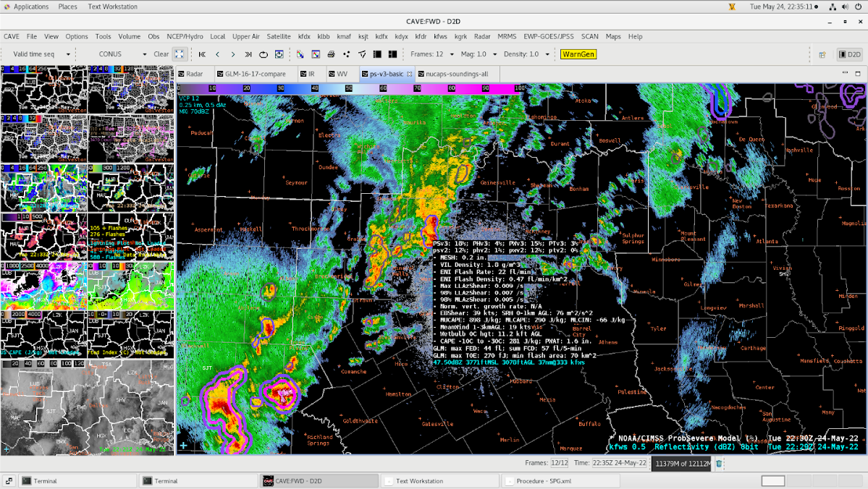Screen dimensions: 868x489
Task: Switch to four-panel layout icon
Action: coord(392,54)
